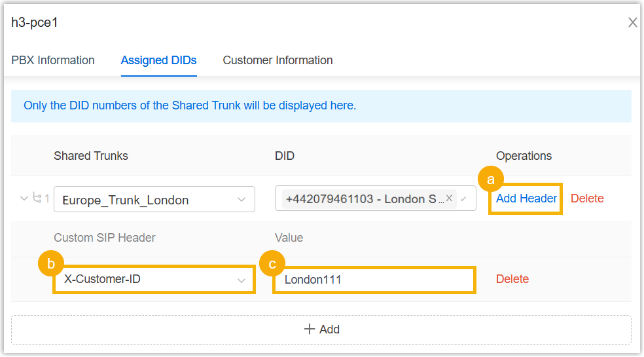Remove the +442079461103 DID tag
This screenshot has height=357, width=644.
[449, 198]
